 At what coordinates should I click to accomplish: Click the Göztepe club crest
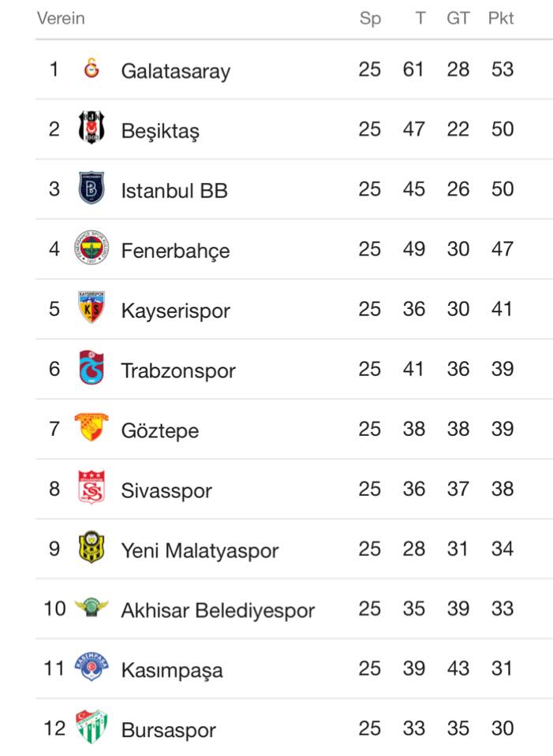pos(92,426)
